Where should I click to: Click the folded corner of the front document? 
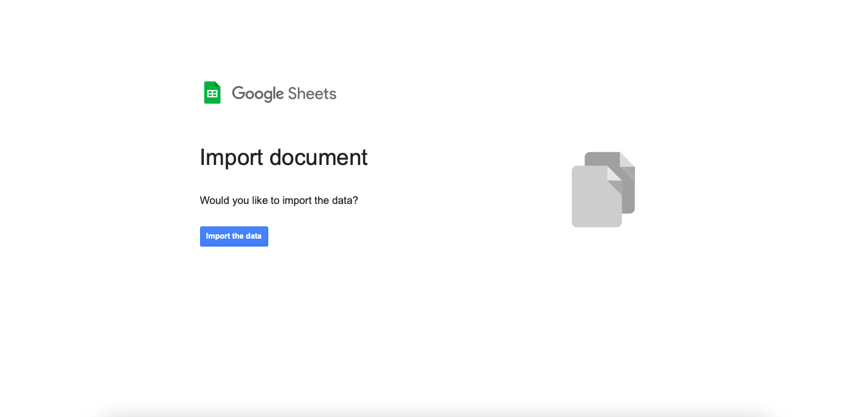(614, 173)
